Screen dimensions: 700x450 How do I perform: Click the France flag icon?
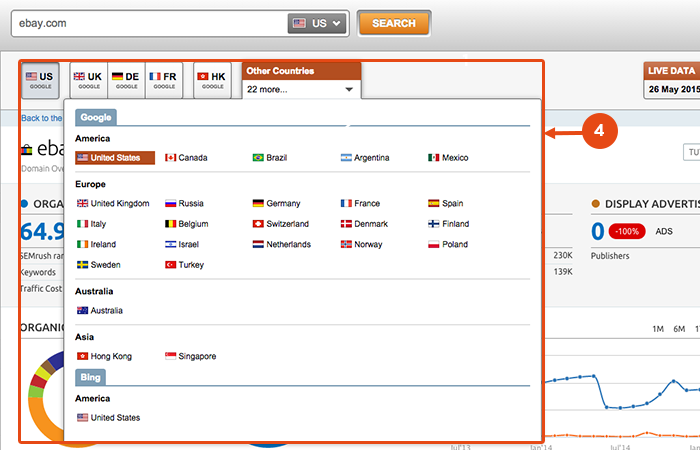point(346,203)
